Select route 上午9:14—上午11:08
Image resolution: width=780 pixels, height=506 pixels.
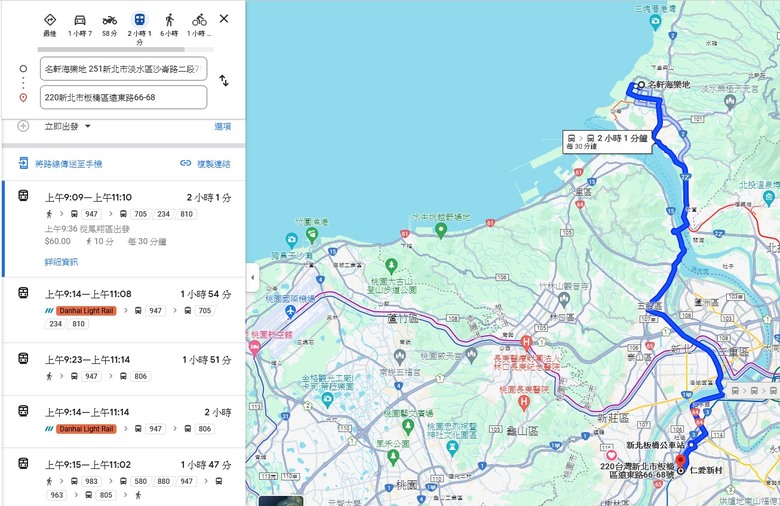coord(123,309)
